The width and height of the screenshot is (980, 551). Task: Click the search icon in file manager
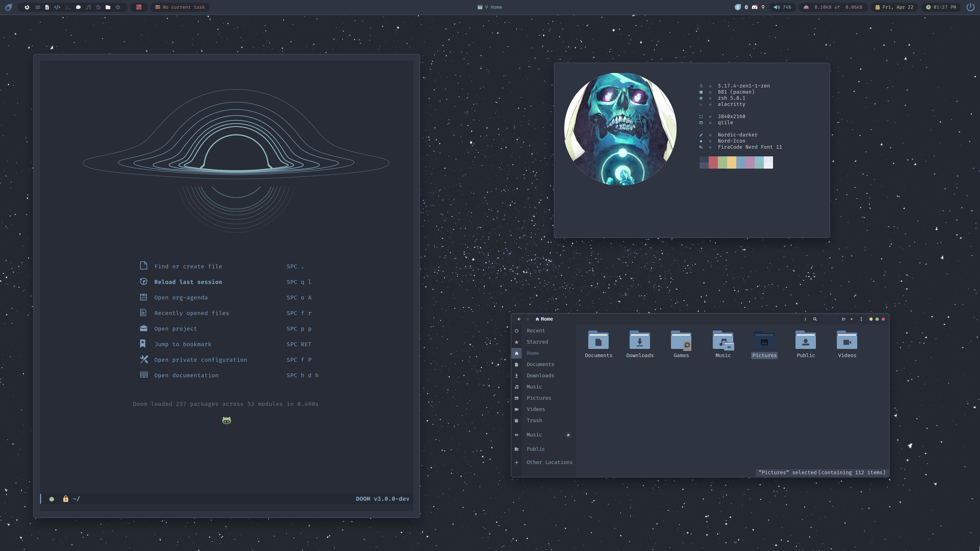point(815,319)
